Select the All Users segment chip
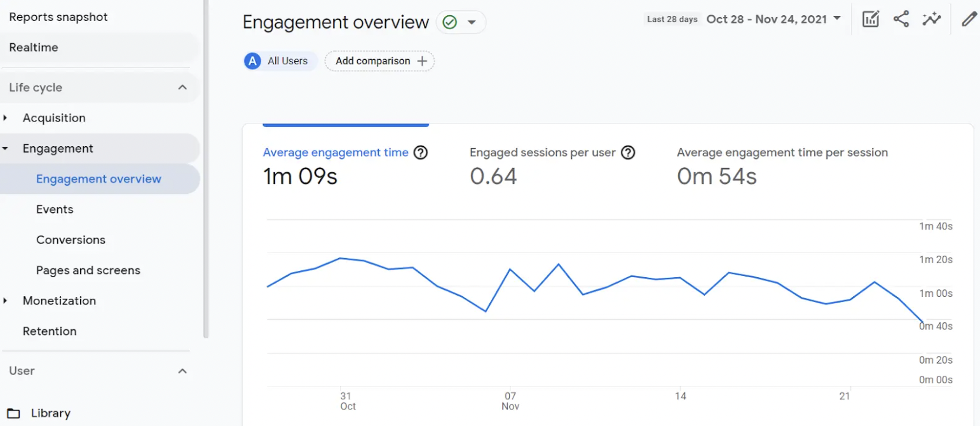This screenshot has height=426, width=980. (x=280, y=61)
